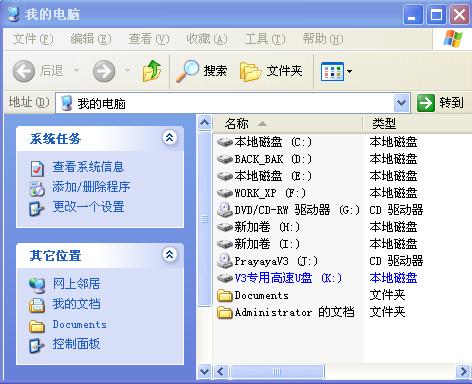Select drive icon for 新加卷 (I:)
The width and height of the screenshot is (472, 384).
tap(225, 244)
